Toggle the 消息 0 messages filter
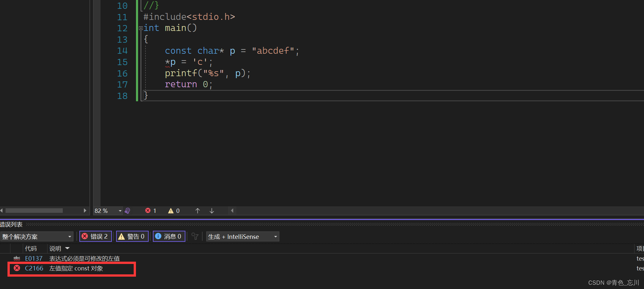The width and height of the screenshot is (644, 289). 169,236
